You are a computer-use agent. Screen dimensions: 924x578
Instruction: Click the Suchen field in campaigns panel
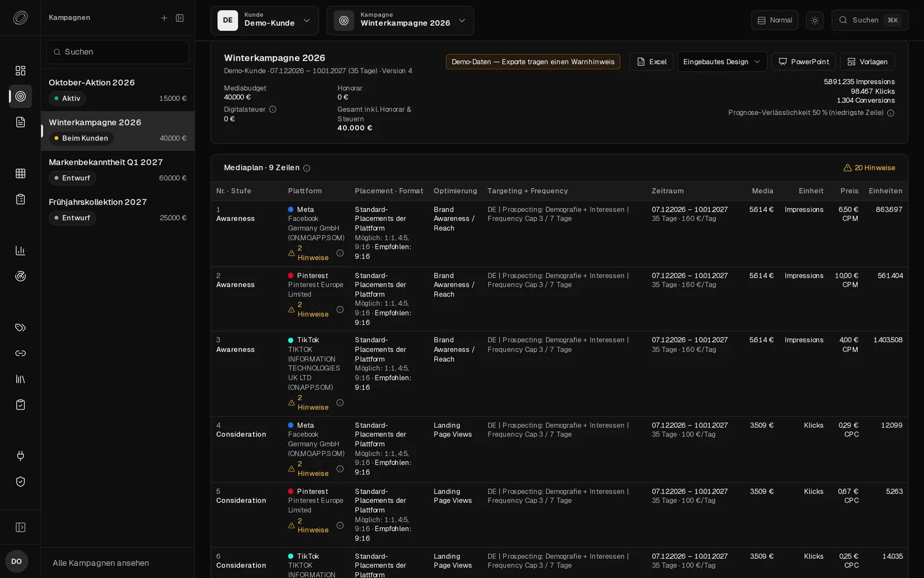[x=118, y=52]
